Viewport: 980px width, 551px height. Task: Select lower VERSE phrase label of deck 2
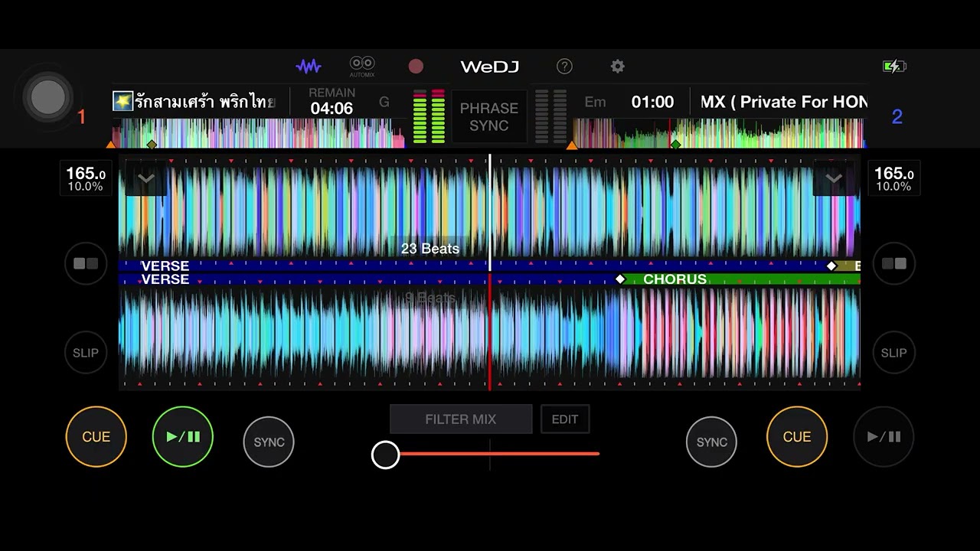click(165, 279)
